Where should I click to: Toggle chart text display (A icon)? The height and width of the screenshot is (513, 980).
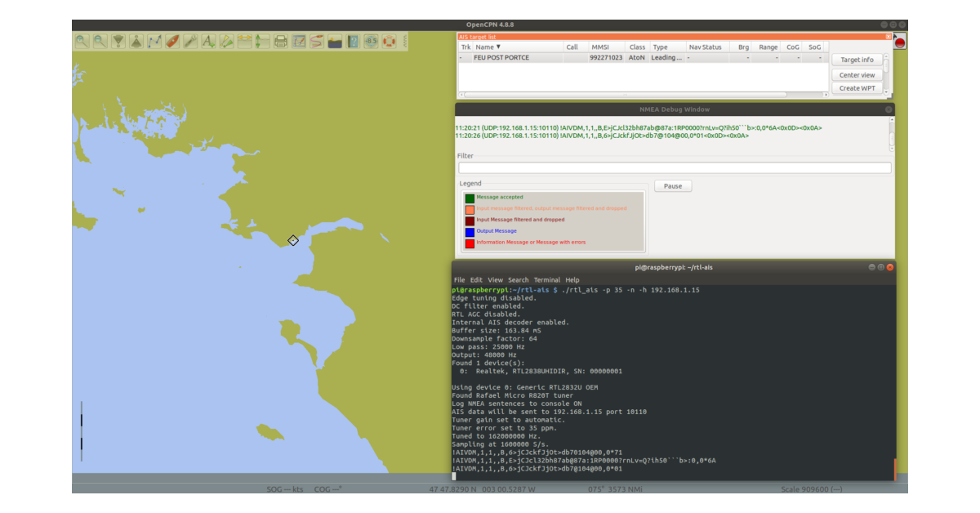click(x=208, y=41)
